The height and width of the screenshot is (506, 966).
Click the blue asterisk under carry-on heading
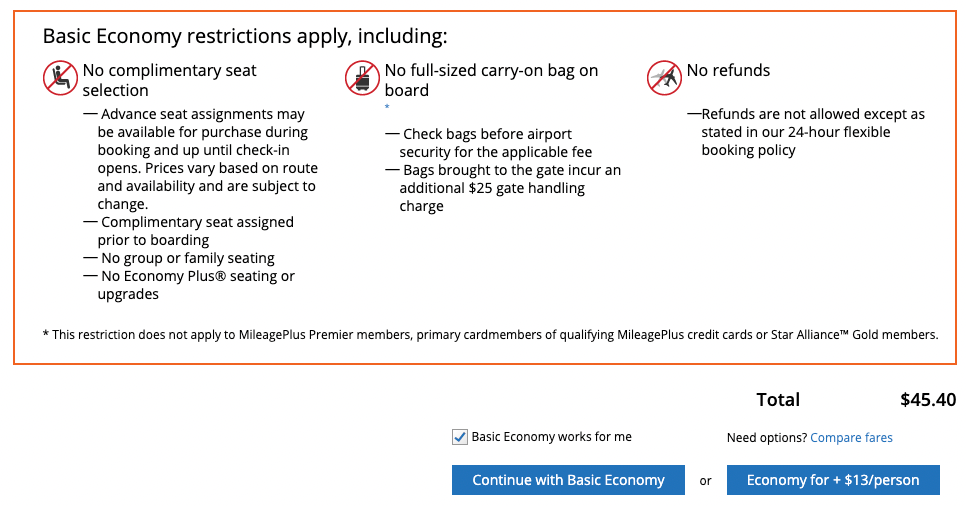click(x=387, y=107)
